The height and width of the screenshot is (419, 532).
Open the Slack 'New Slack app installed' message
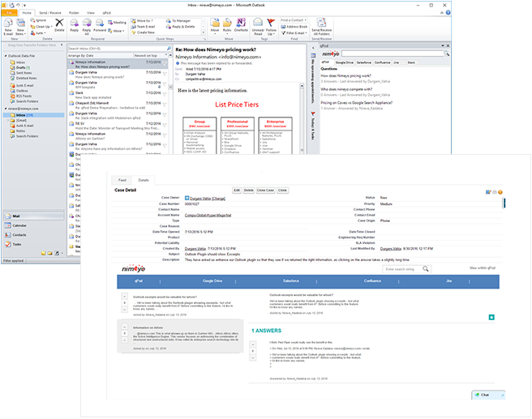coord(118,95)
